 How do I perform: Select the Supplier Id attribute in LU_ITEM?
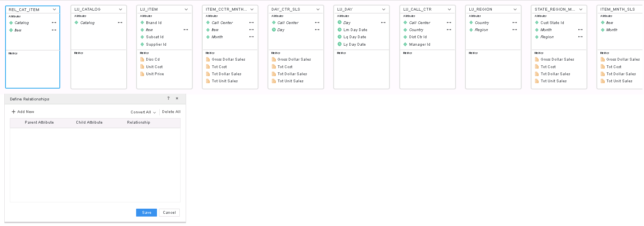point(156,44)
